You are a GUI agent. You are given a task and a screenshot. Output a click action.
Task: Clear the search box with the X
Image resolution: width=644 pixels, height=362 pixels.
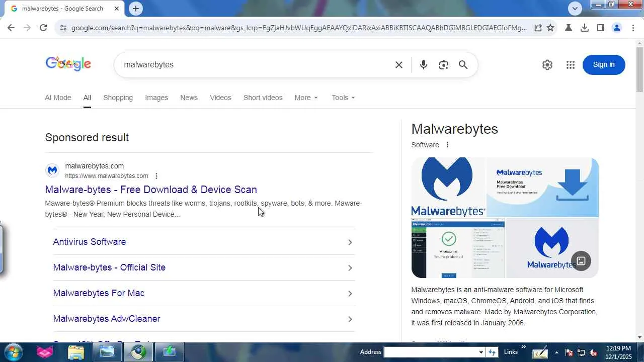point(399,65)
